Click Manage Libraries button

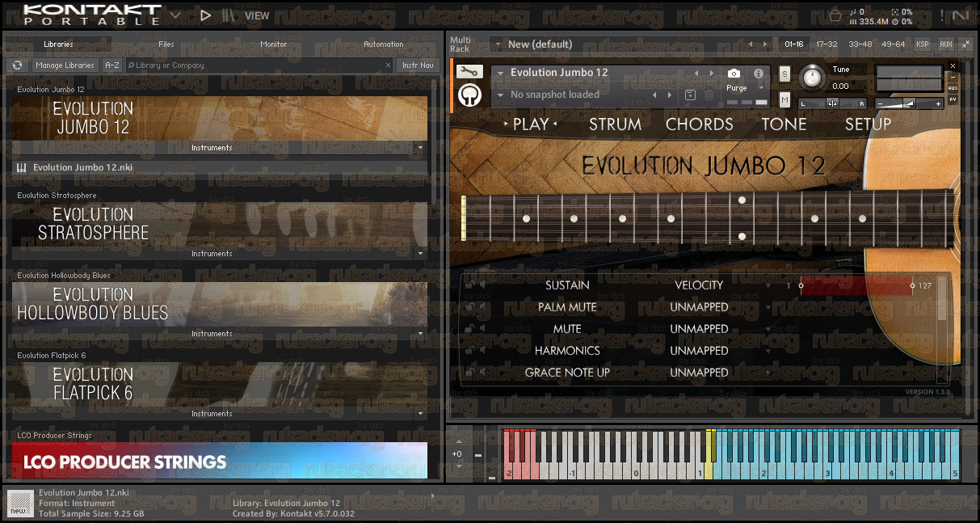tap(65, 65)
